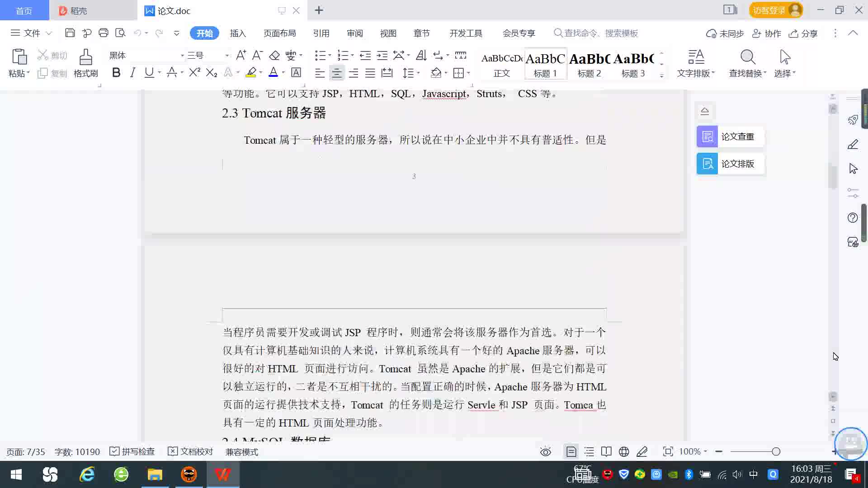Image resolution: width=868 pixels, height=488 pixels.
Task: Click the 论文排版 thesis layout icon
Action: 707,164
